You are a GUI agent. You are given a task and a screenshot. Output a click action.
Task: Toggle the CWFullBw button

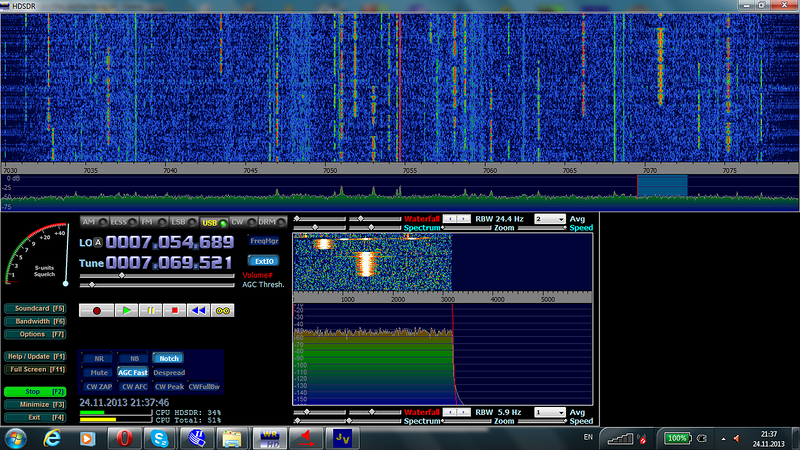[x=204, y=387]
